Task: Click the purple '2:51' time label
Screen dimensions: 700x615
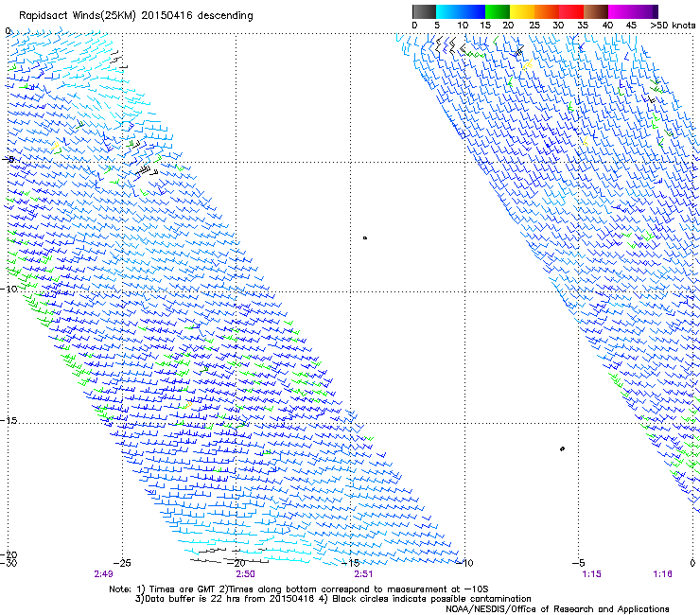Action: 363,574
